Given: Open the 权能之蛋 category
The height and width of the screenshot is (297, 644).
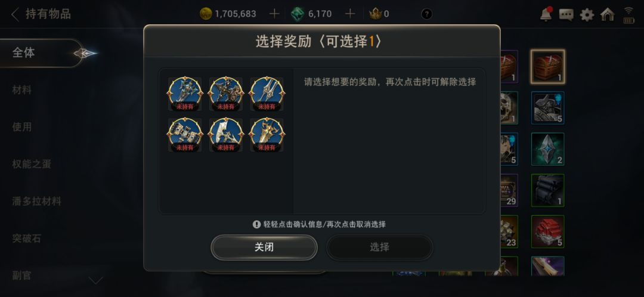Looking at the screenshot, I should click(32, 165).
